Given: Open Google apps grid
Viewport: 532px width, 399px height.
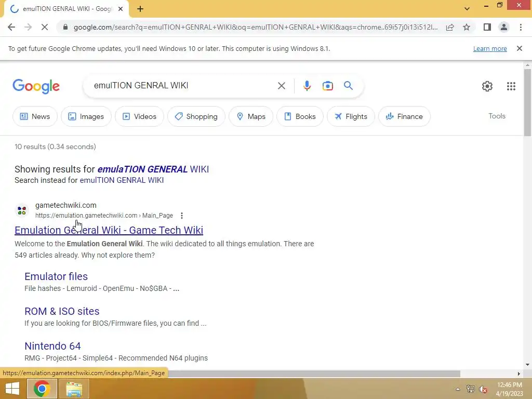Looking at the screenshot, I should click(x=511, y=86).
